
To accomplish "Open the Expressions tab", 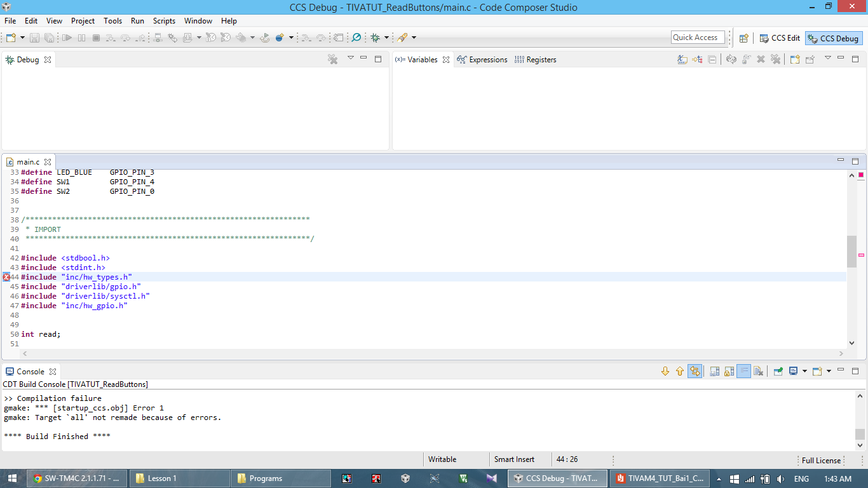I will tap(482, 60).
